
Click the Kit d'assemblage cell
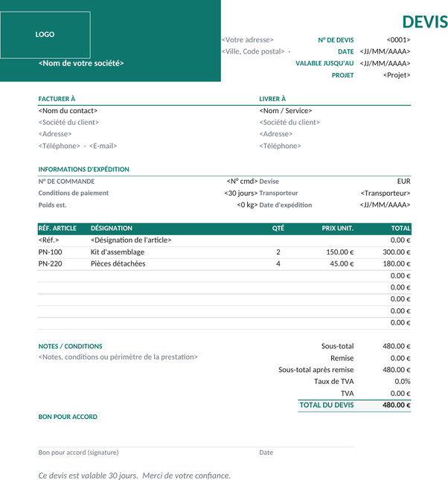pyautogui.click(x=118, y=252)
